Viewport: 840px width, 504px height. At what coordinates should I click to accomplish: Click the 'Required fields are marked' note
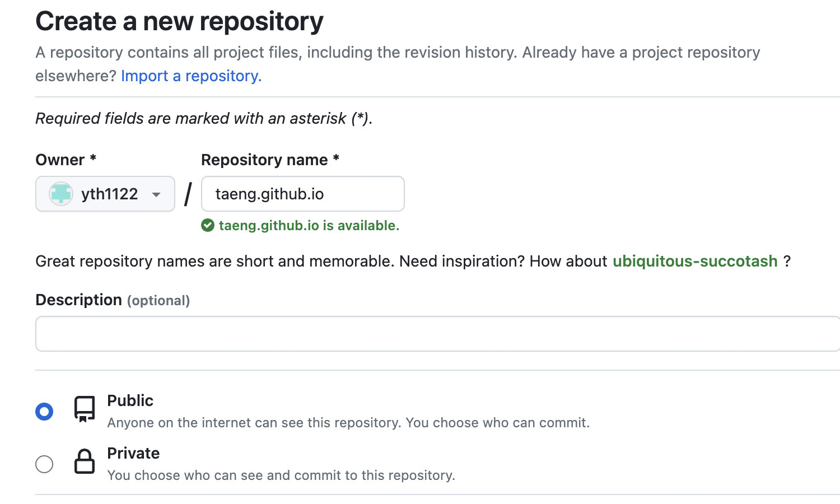[204, 118]
